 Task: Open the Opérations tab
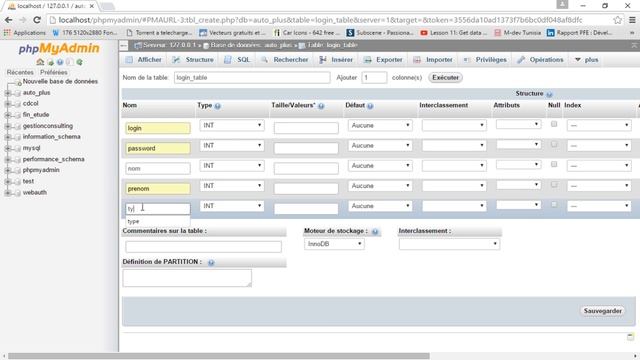click(540, 60)
